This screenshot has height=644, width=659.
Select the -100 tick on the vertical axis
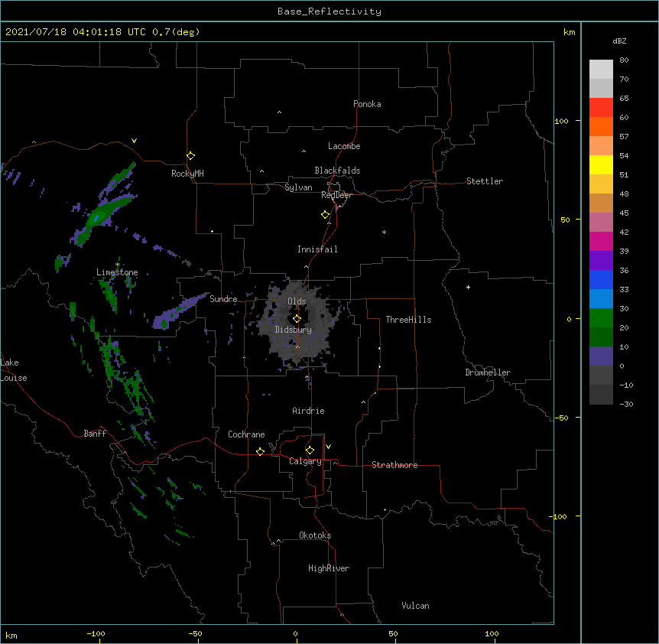[559, 516]
